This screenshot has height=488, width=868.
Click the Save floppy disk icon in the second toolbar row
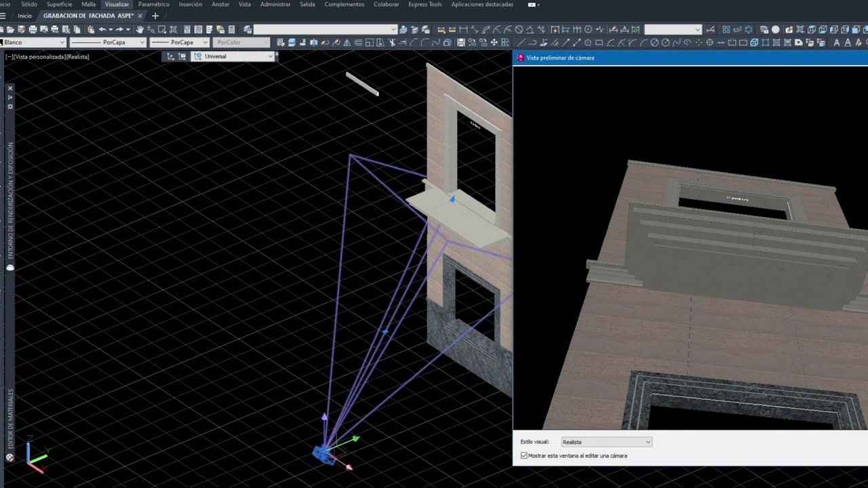coord(461,43)
